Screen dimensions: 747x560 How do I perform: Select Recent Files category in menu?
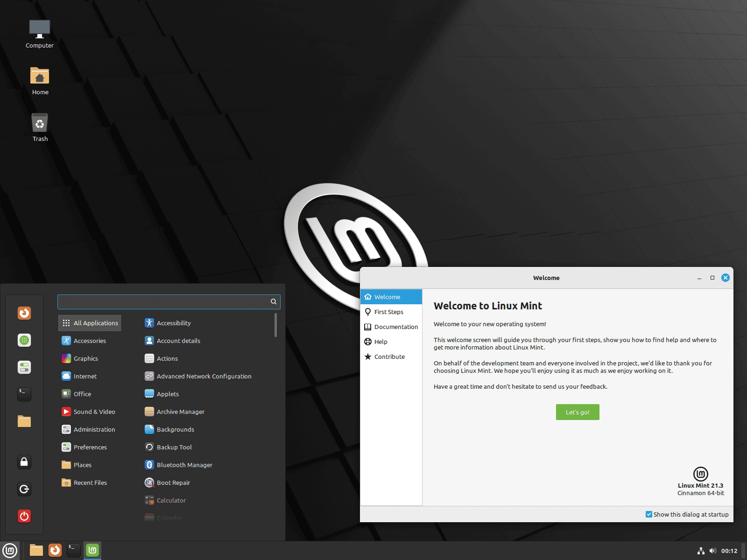[x=90, y=483]
